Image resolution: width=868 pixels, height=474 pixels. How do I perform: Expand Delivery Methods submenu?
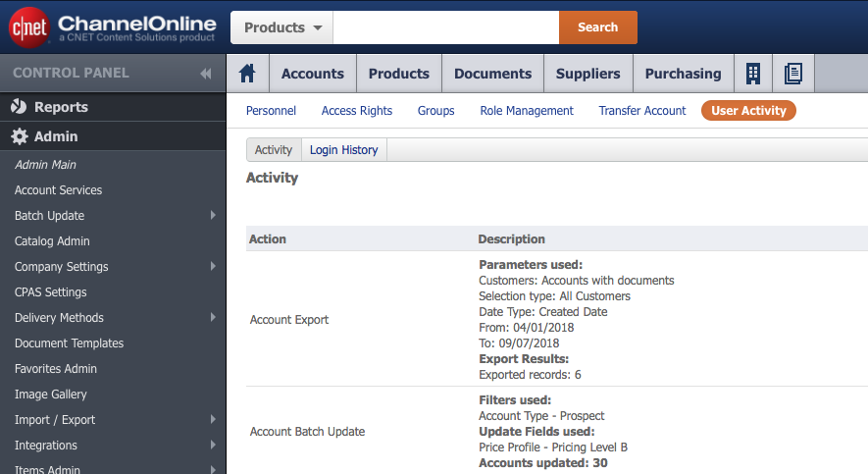point(213,318)
